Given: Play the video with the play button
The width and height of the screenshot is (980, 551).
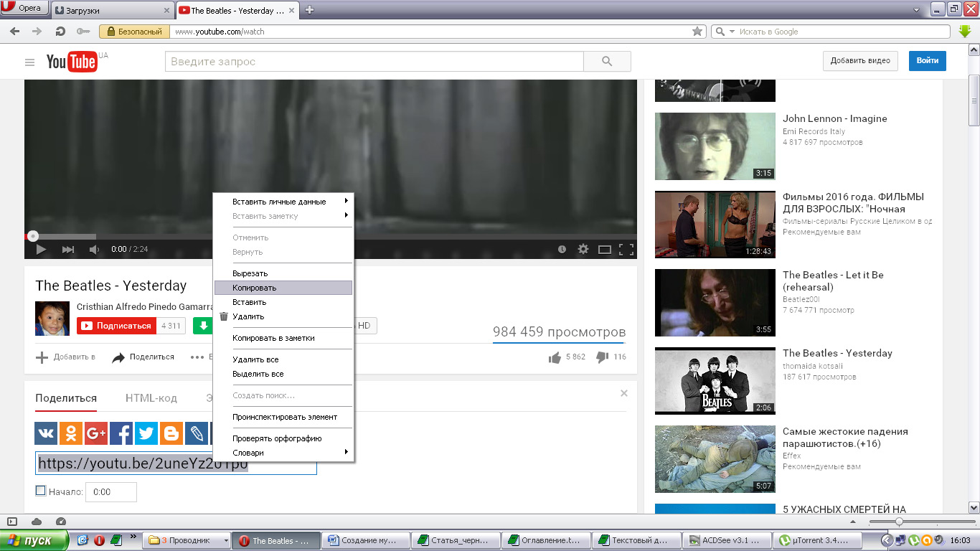Looking at the screenshot, I should click(x=41, y=249).
